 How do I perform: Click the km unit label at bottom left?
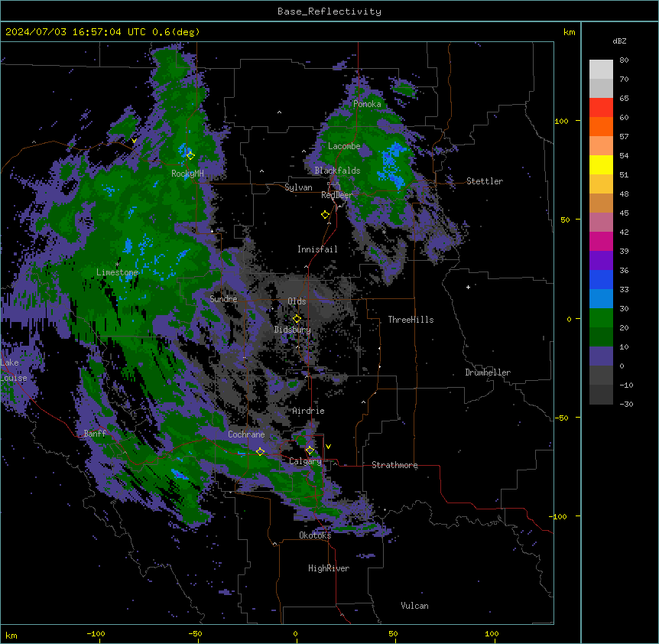point(11,635)
